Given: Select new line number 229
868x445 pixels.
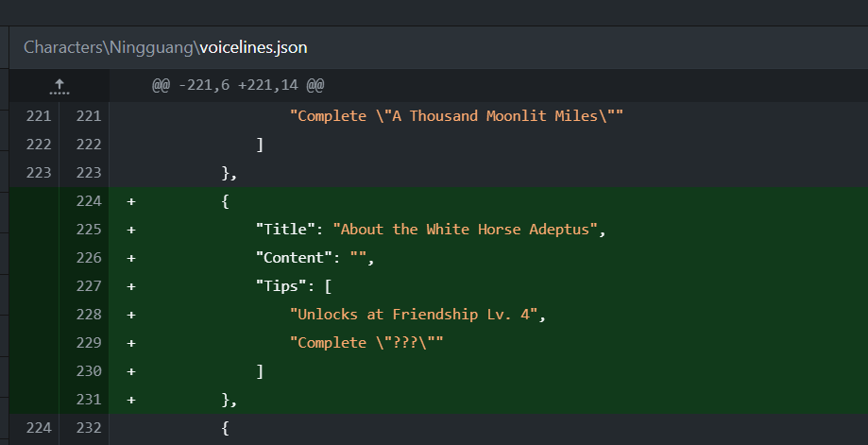Looking at the screenshot, I should (x=89, y=343).
